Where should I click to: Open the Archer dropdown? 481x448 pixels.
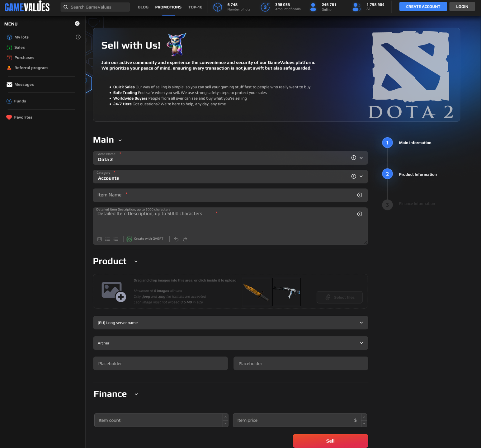tap(230, 343)
